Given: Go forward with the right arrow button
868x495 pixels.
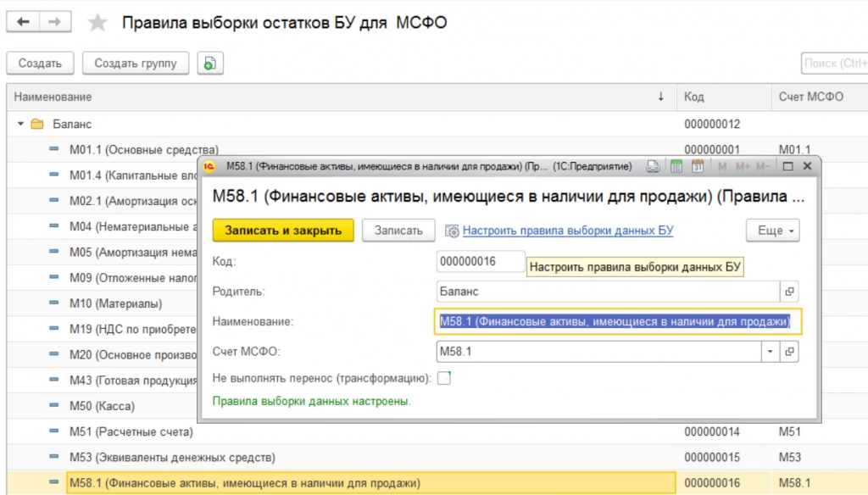Looking at the screenshot, I should [x=55, y=22].
